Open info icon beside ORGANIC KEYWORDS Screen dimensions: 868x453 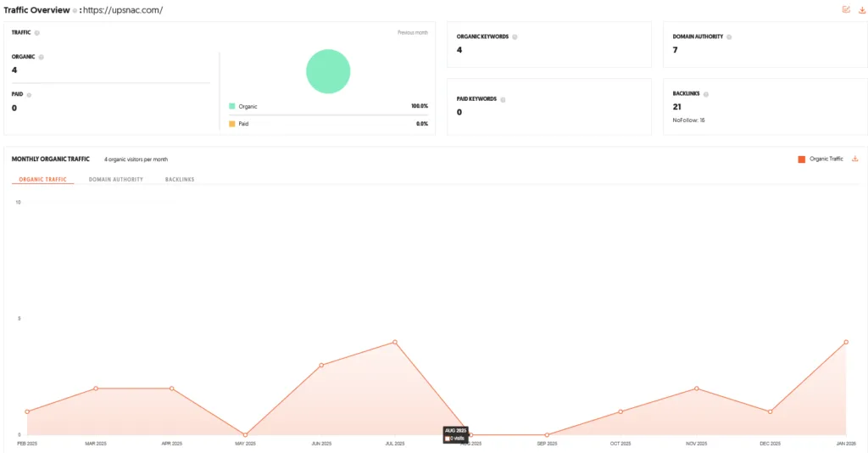(x=515, y=37)
